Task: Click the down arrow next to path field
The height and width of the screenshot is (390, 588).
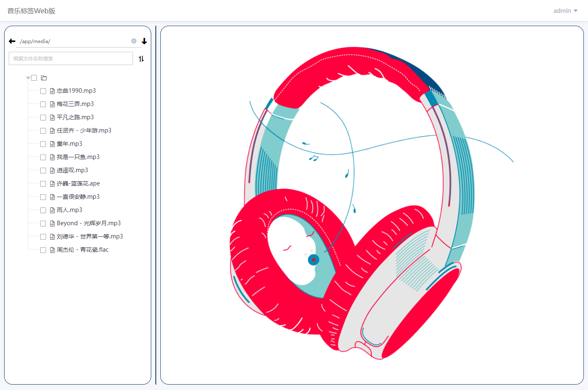Action: (144, 41)
